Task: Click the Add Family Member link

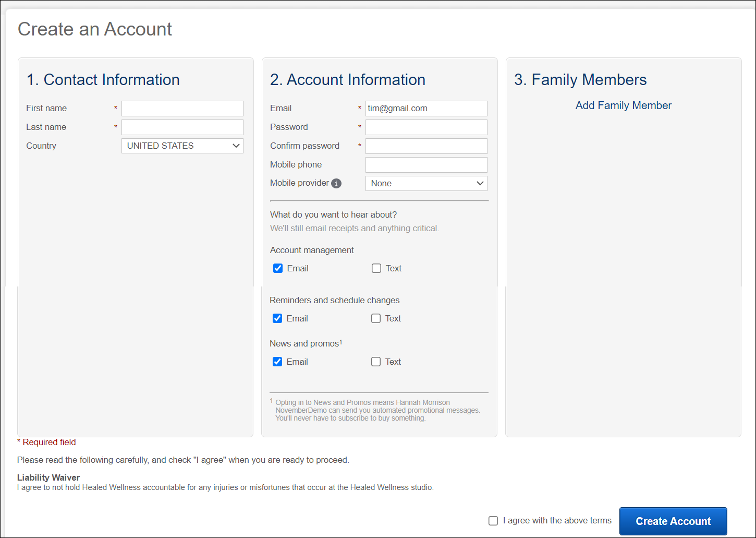Action: [623, 105]
